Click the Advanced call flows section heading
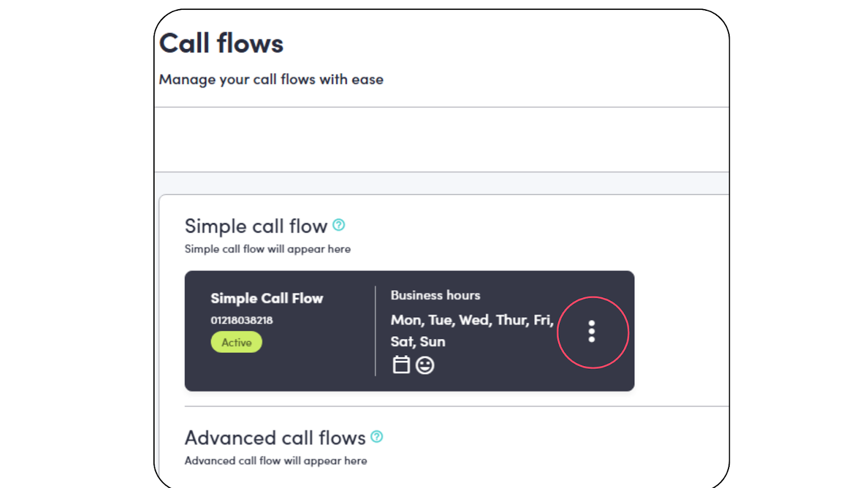 (275, 438)
